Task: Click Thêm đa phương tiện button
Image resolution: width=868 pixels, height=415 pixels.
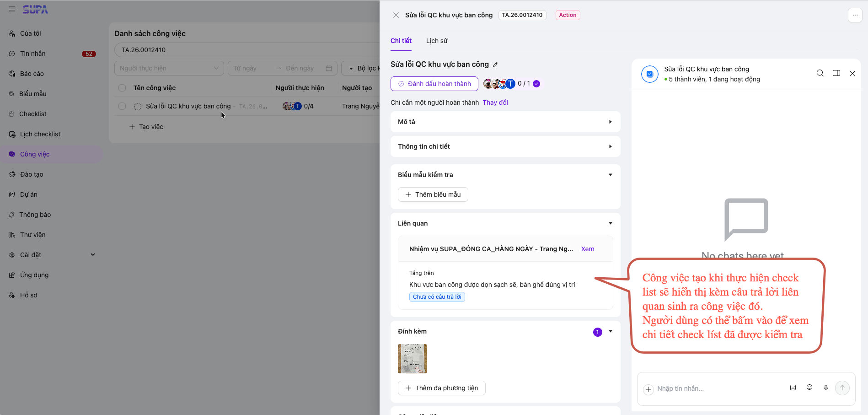Action: [442, 388]
